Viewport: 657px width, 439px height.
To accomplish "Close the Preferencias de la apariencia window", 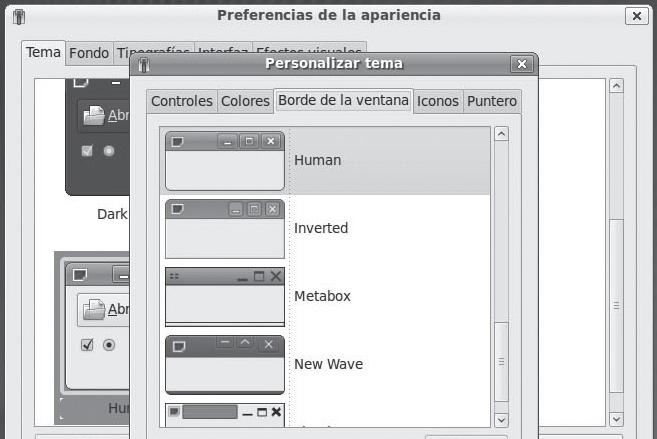I will click(x=637, y=16).
